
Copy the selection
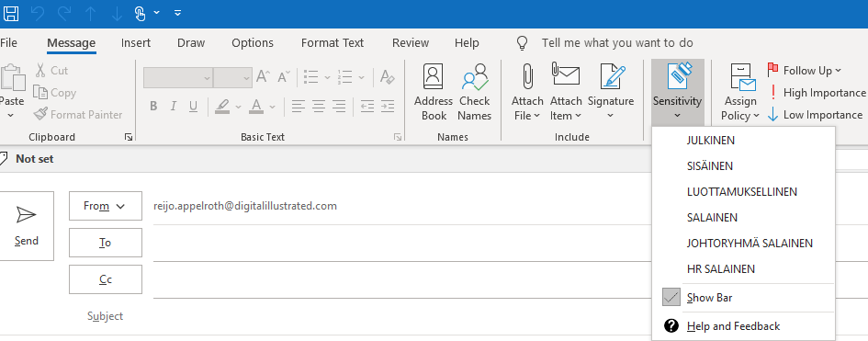(x=55, y=93)
